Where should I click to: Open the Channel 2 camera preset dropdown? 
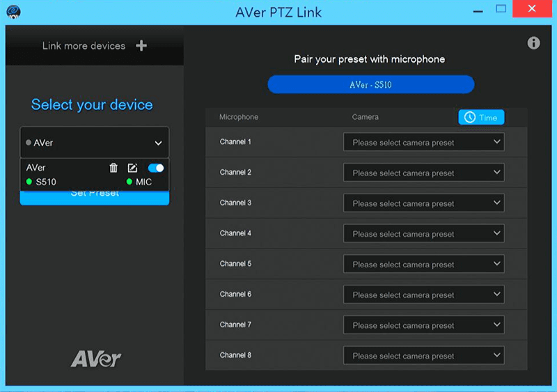tap(424, 173)
